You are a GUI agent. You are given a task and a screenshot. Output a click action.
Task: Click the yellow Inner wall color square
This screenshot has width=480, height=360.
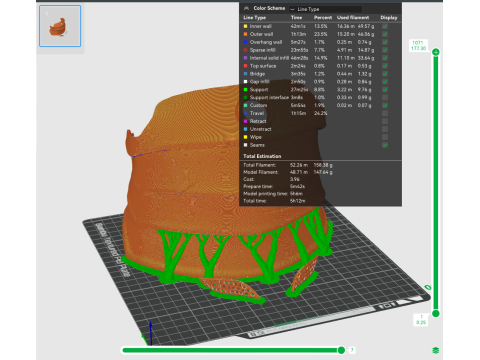point(246,26)
